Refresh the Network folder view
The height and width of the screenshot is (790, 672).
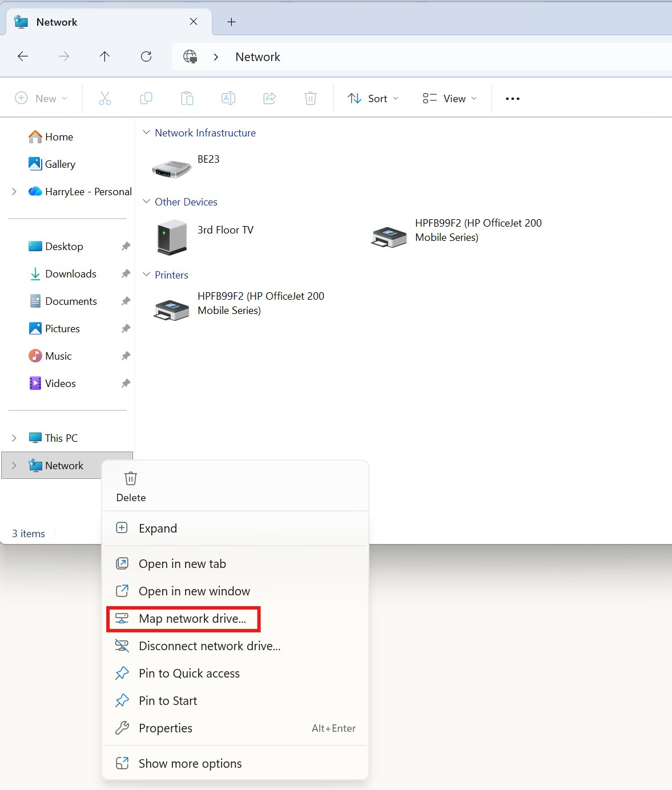(x=146, y=57)
